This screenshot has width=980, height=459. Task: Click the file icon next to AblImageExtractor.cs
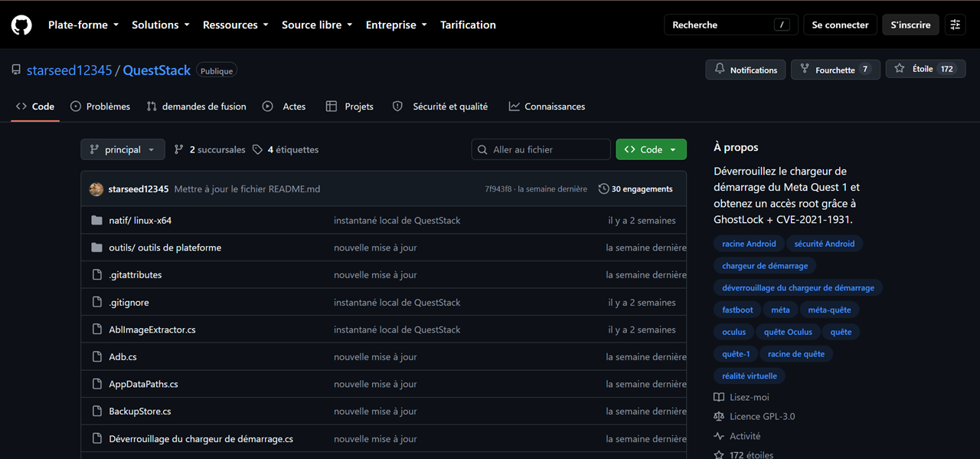point(96,329)
